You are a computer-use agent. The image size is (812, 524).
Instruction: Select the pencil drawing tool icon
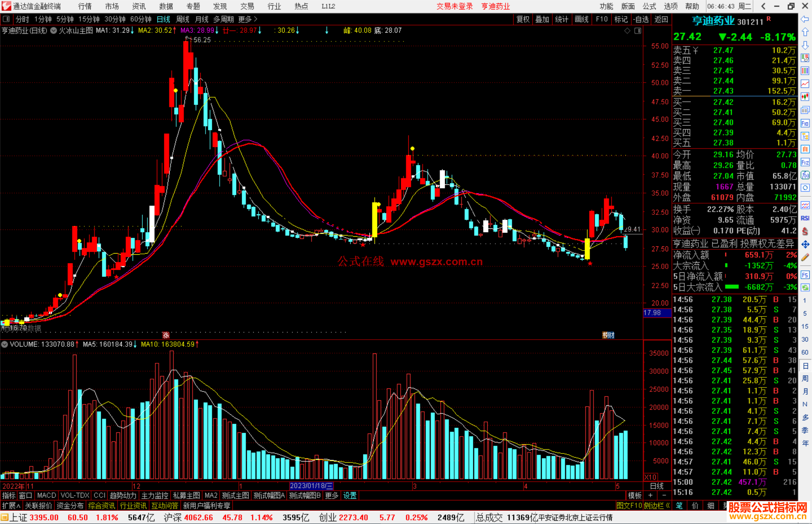(805, 257)
